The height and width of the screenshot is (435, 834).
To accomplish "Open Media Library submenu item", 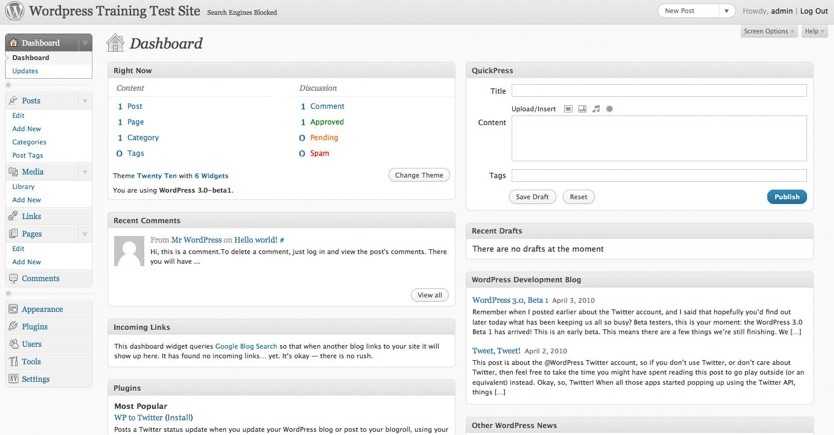I will (23, 187).
